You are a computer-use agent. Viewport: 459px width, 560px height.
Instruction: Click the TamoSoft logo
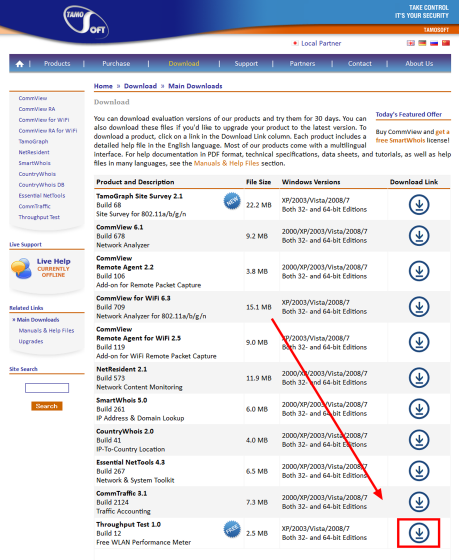[86, 23]
